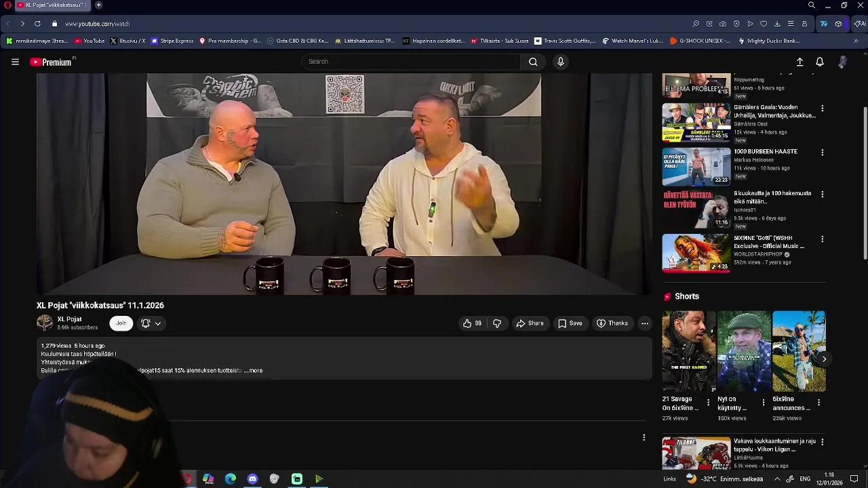
Task: Send Thanks to the creator
Action: click(612, 323)
